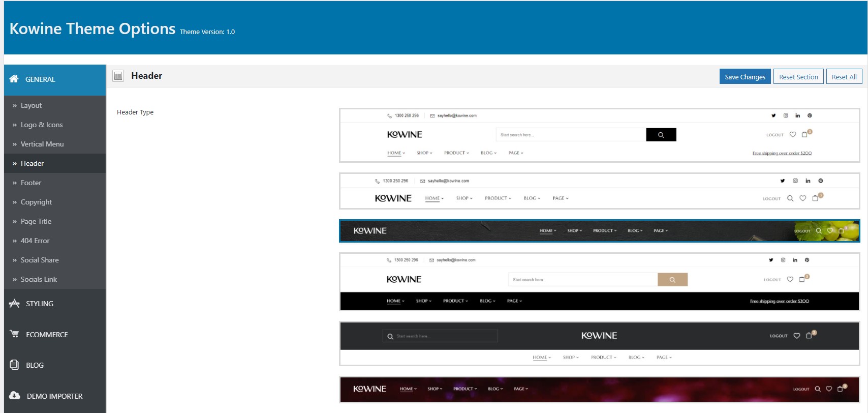The width and height of the screenshot is (868, 413).
Task: Click the section icon beside Header title
Action: tap(118, 76)
